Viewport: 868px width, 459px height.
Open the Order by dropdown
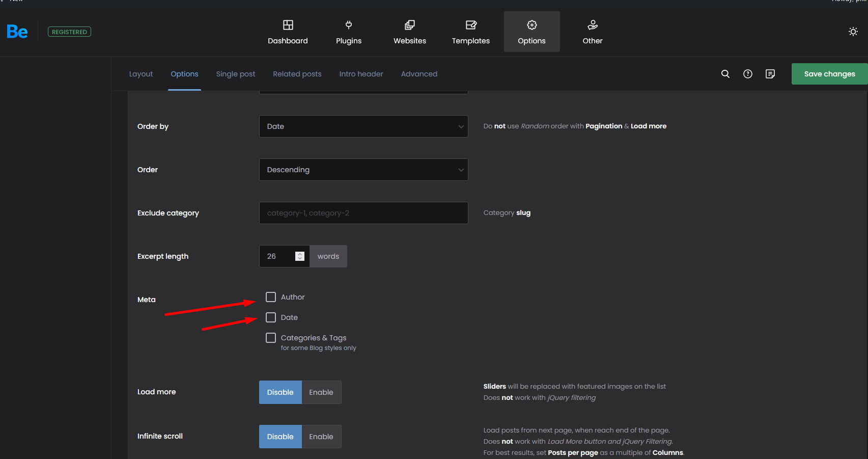click(x=363, y=126)
